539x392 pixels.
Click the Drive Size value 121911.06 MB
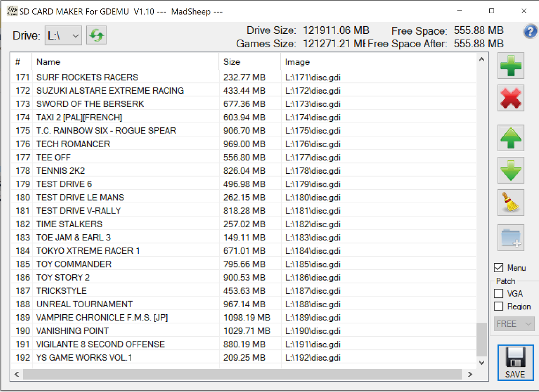click(x=336, y=30)
